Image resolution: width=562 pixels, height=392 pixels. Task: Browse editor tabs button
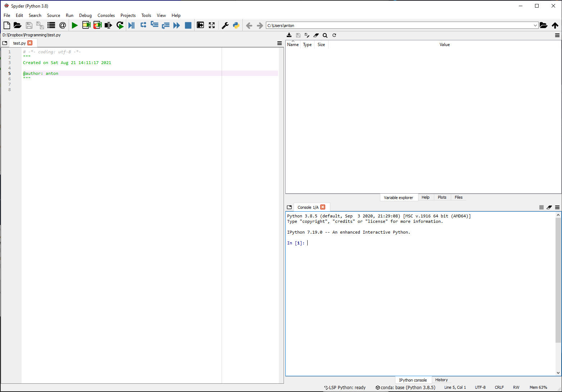[x=5, y=43]
